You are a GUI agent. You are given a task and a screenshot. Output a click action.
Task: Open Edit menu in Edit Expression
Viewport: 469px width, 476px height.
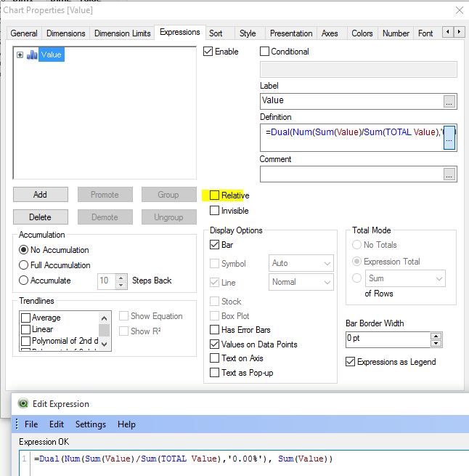coord(57,424)
